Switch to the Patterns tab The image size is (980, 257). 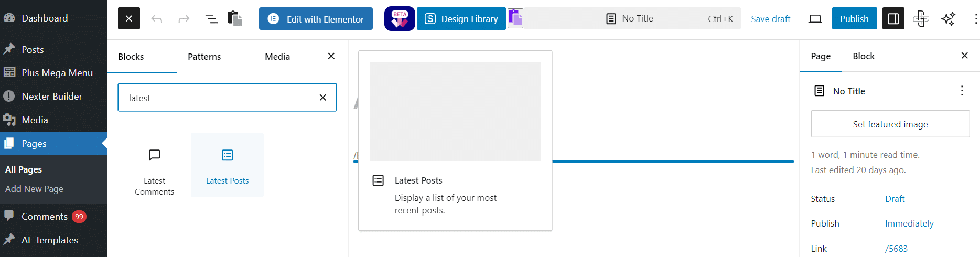pos(204,57)
